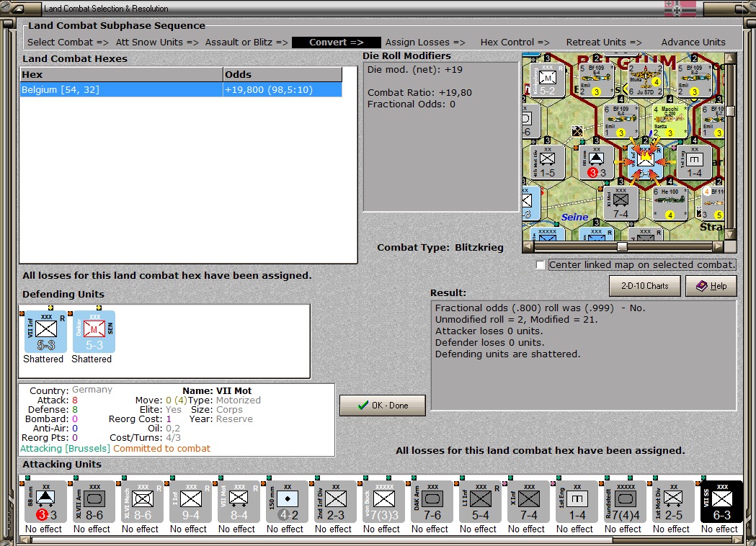Viewport: 756px width, 546px height.
Task: Select the von Bock 7(3)3 headquarters unit
Action: (x=384, y=502)
